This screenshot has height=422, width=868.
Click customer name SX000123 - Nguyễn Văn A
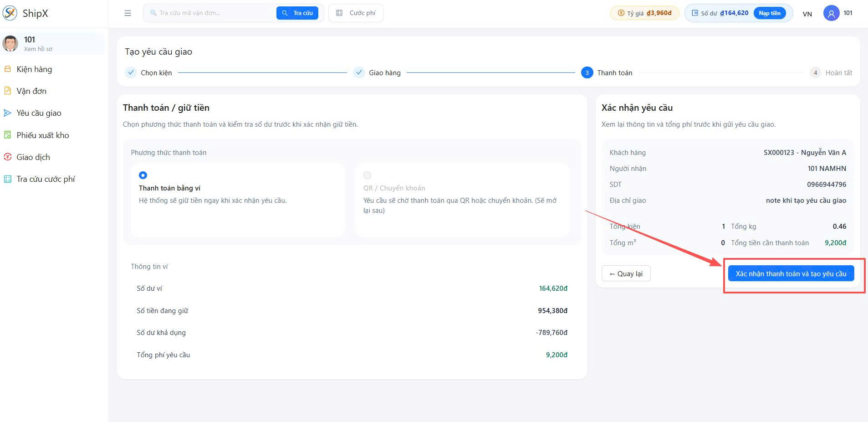coord(805,153)
